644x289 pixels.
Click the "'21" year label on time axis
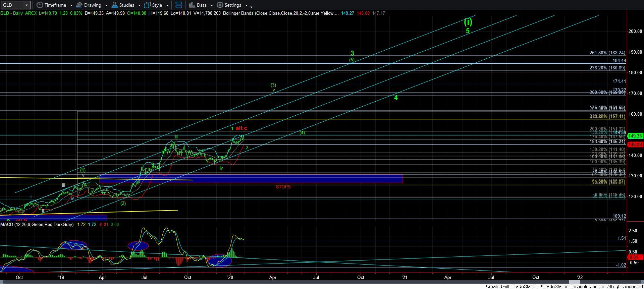pos(404,277)
